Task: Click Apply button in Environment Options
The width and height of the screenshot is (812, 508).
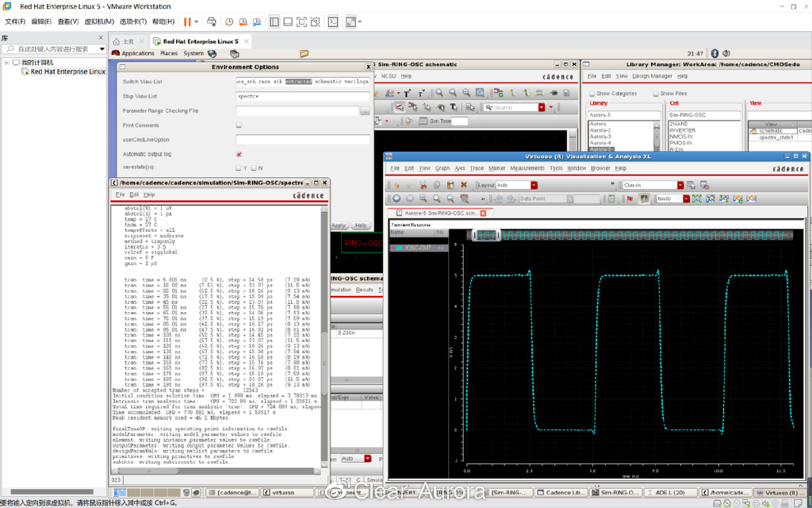Action: click(338, 225)
